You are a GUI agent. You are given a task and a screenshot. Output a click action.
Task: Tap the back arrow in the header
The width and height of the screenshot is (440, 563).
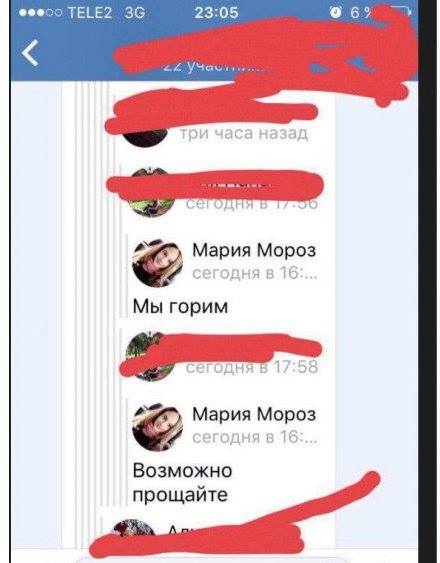pos(30,53)
